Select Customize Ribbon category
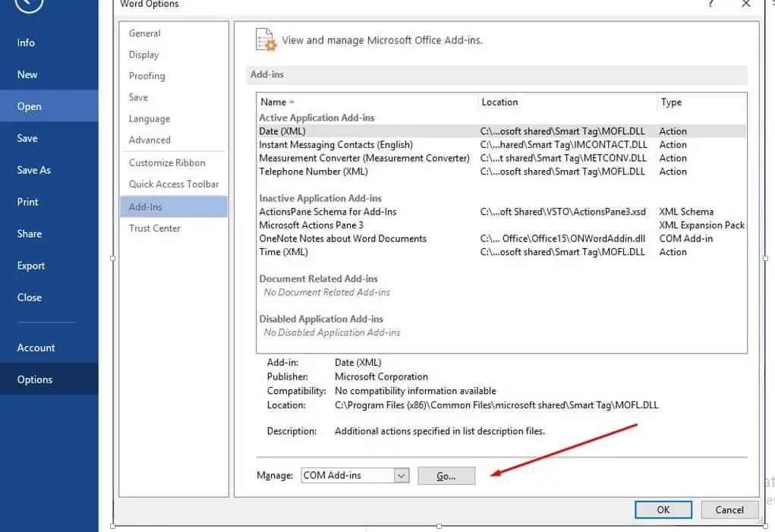Viewport: 775px width, 532px height. click(174, 162)
